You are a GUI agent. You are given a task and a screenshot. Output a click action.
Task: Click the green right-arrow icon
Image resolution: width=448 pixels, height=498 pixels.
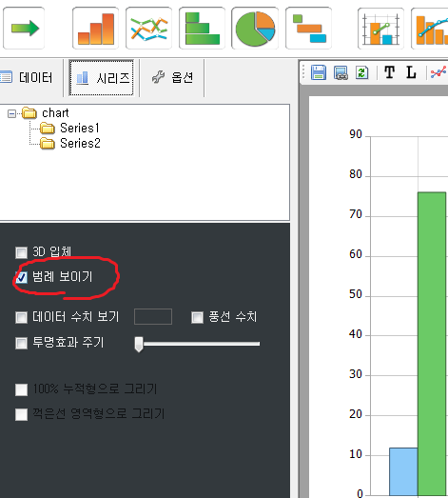pos(24,29)
